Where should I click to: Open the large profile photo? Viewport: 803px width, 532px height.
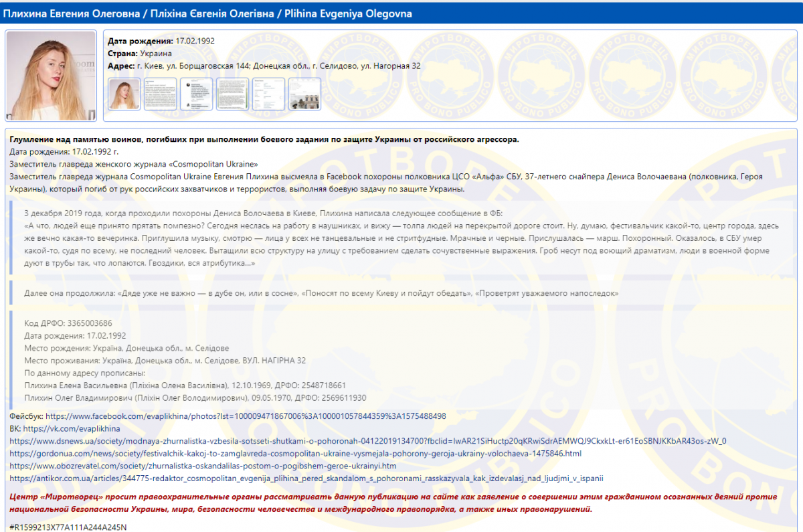click(51, 76)
